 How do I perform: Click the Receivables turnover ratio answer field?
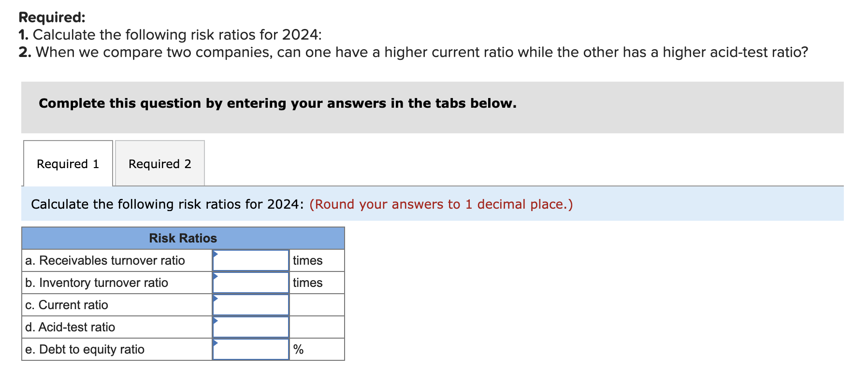(250, 260)
